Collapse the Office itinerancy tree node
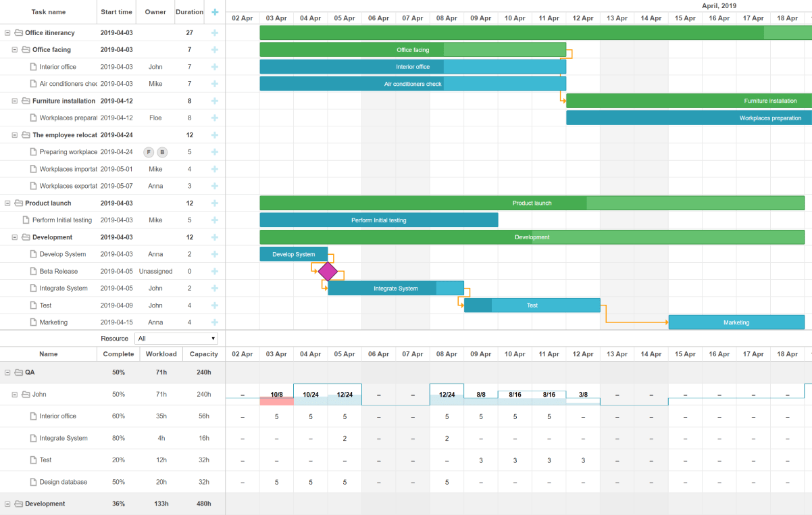The width and height of the screenshot is (812, 515). click(x=7, y=32)
